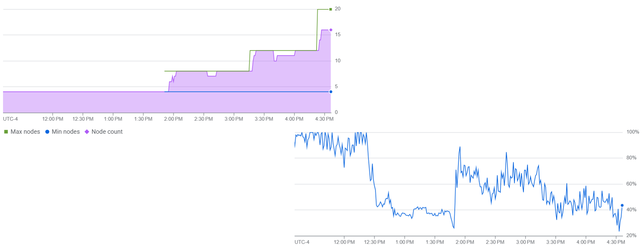Viewport: 644px width, 248px height.
Task: Click UTC-4 label on the percentage chart
Action: pos(302,242)
